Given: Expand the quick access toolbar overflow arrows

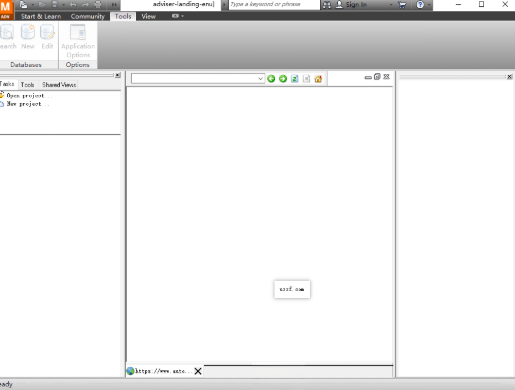Looking at the screenshot, I should (x=114, y=5).
